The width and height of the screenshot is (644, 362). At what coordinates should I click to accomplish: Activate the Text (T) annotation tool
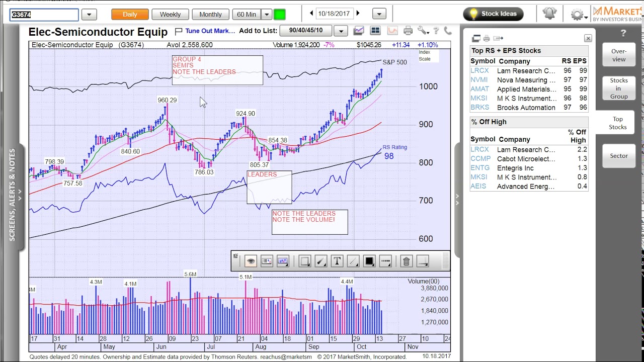click(337, 261)
